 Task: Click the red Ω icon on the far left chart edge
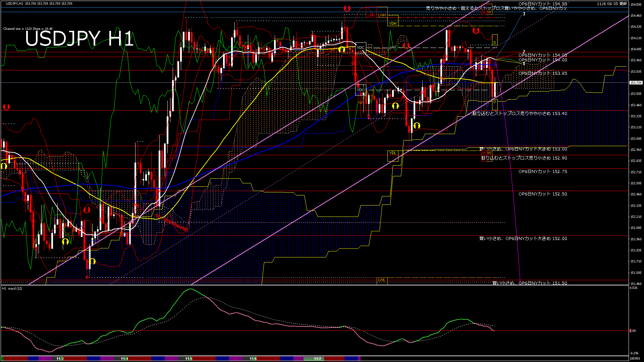point(6,107)
